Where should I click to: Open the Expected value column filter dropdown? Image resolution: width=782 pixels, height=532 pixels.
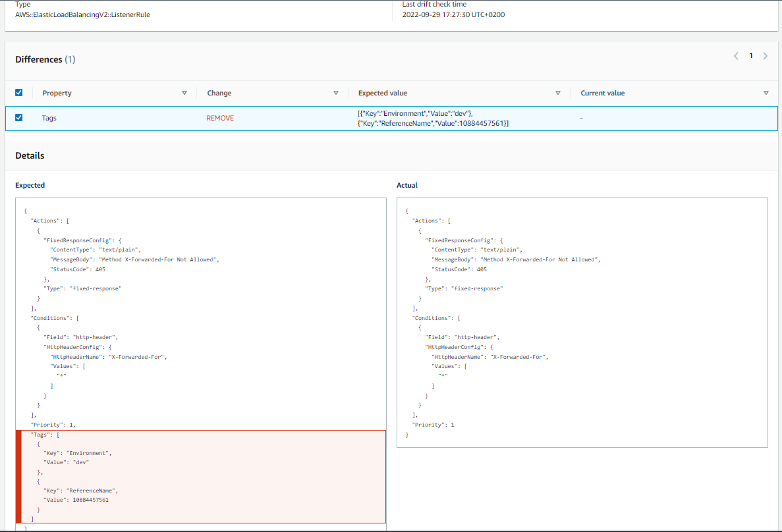[558, 93]
